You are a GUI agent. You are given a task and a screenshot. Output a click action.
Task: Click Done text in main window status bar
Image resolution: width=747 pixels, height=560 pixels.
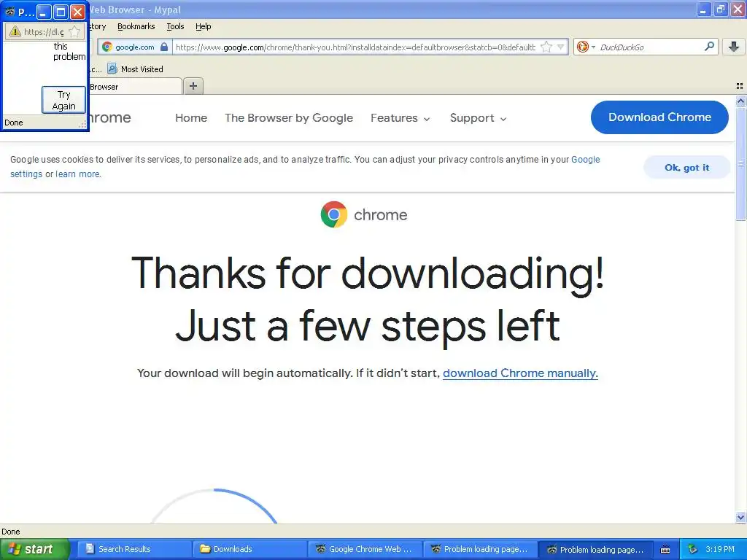[10, 532]
